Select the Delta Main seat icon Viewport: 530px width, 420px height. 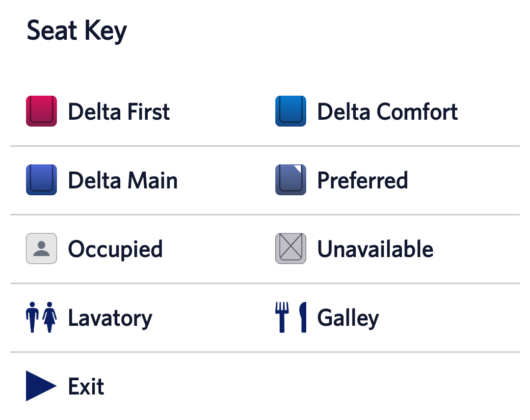point(41,180)
